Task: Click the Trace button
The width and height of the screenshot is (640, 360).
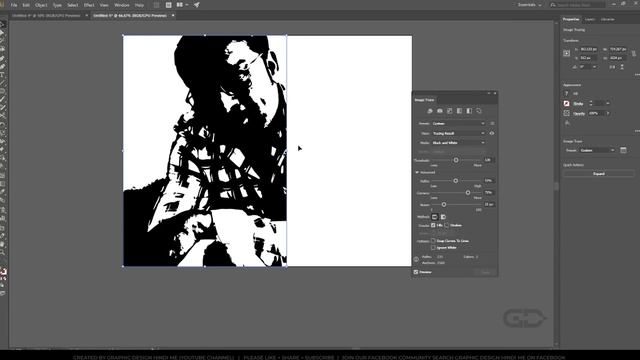Action: click(485, 272)
